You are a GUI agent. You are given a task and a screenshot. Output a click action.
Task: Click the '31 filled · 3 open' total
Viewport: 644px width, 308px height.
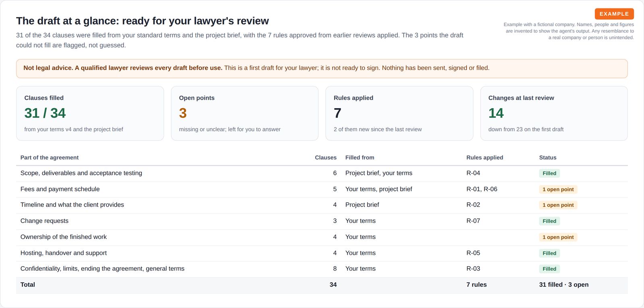564,285
